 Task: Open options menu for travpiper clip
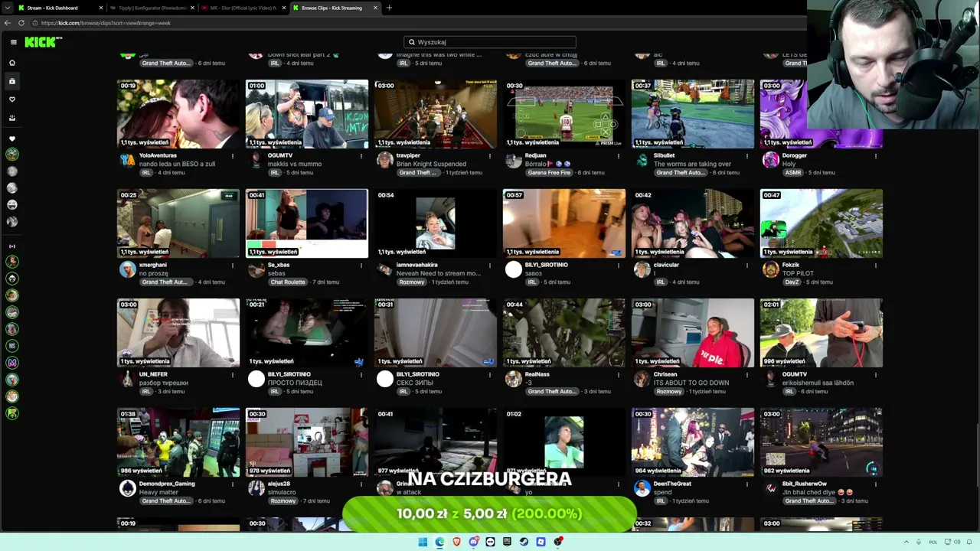pyautogui.click(x=490, y=156)
